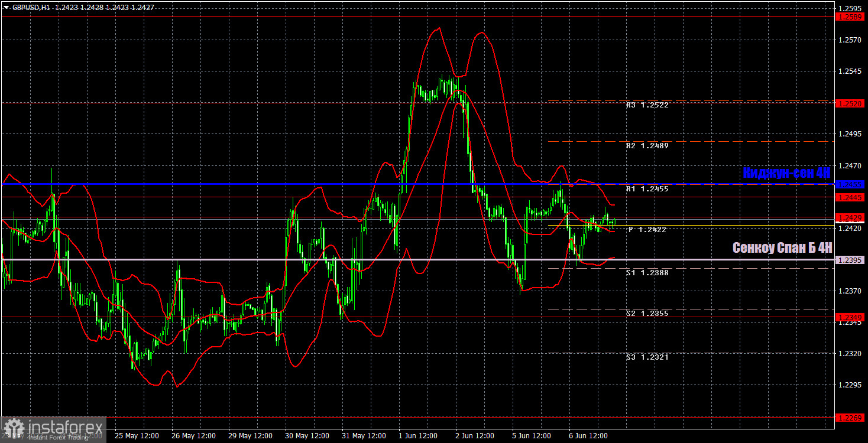
Task: Click the R1 1.2455 pivot label
Action: (647, 189)
